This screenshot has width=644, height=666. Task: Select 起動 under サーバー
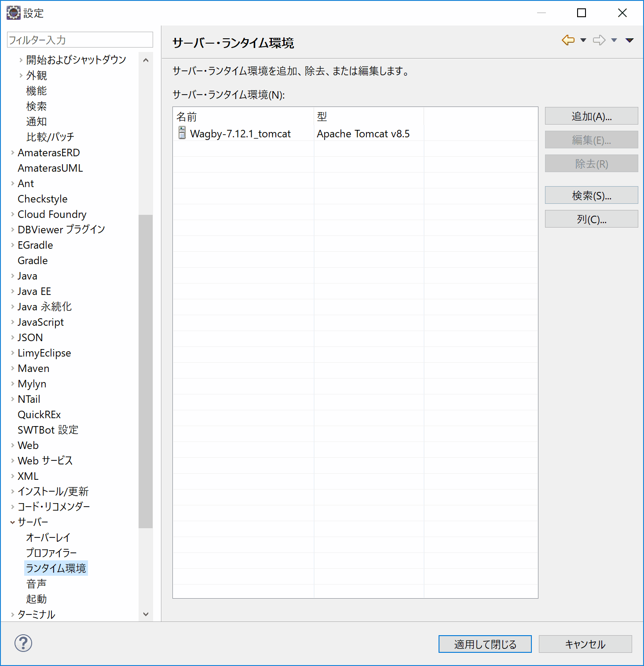[x=37, y=599]
